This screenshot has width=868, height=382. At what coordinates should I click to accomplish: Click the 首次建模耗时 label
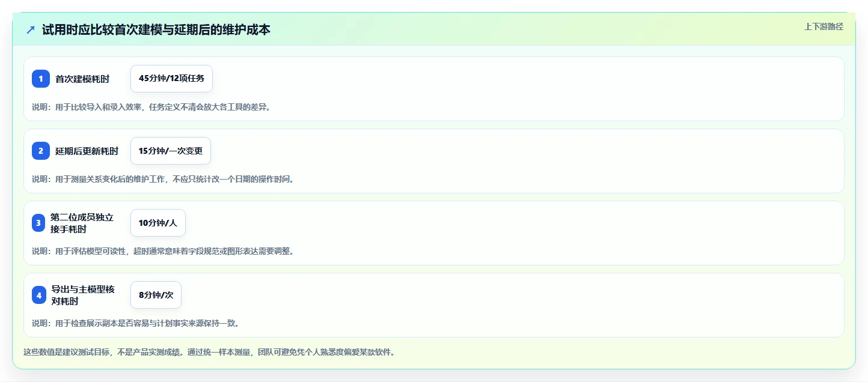[x=82, y=79]
